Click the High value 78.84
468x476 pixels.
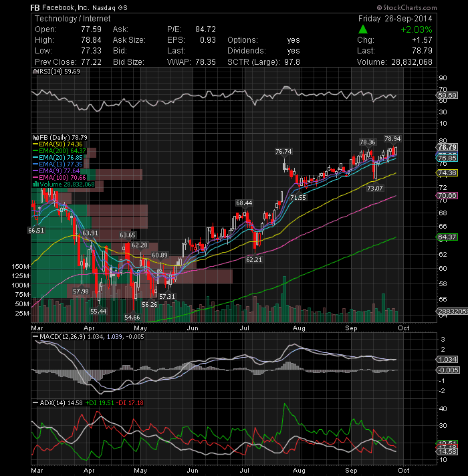pos(91,40)
